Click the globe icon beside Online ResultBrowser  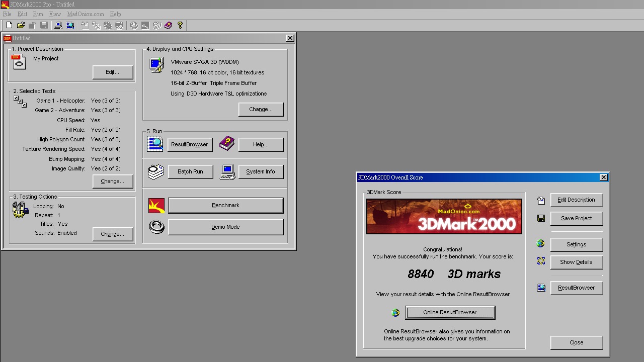tap(395, 312)
